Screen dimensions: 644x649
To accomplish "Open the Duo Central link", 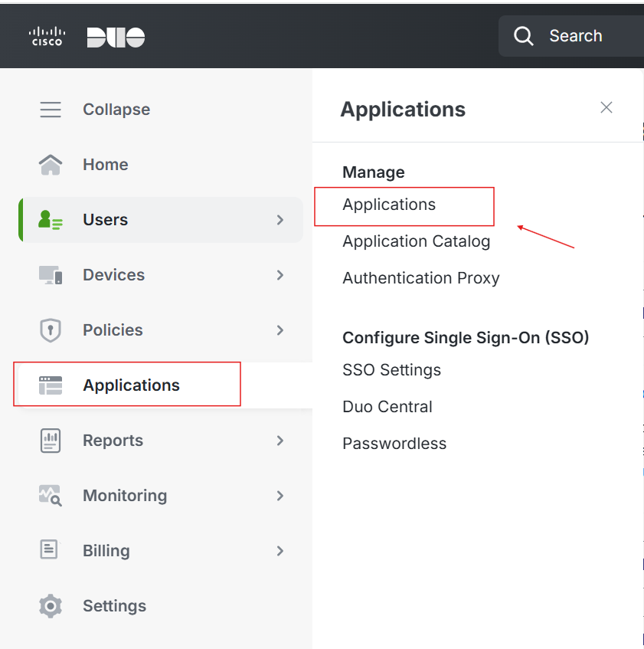I will (387, 407).
